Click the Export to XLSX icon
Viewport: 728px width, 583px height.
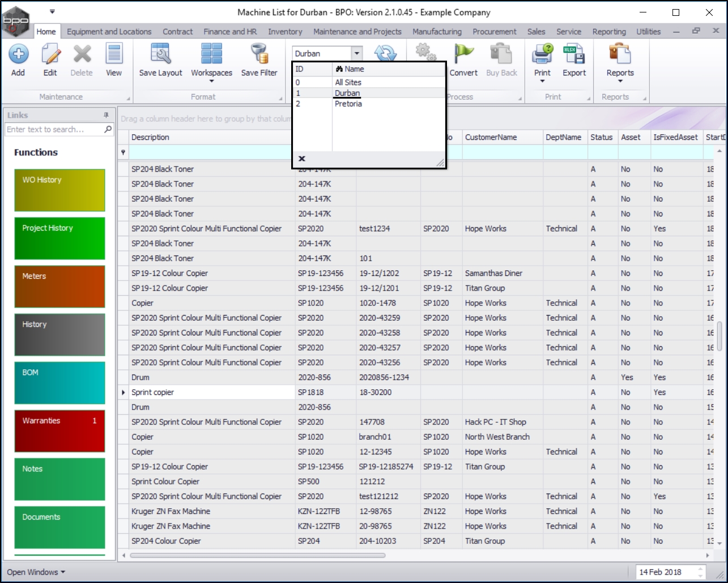click(574, 55)
